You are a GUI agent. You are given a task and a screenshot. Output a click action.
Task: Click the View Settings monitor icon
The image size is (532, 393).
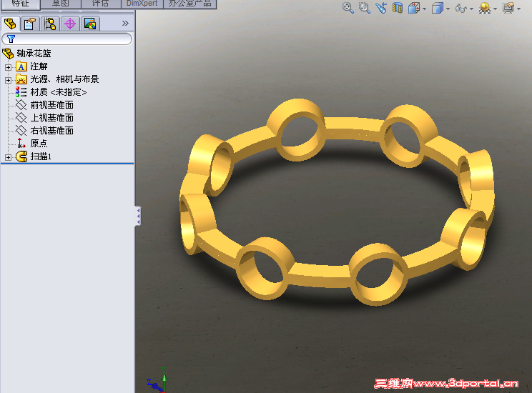pyautogui.click(x=508, y=7)
